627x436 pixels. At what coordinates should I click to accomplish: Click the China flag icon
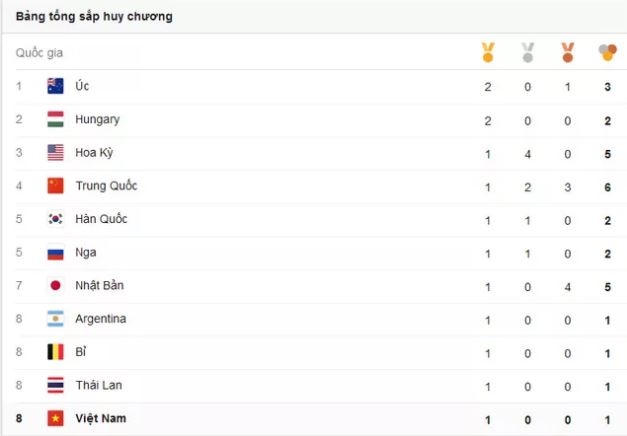(56, 186)
